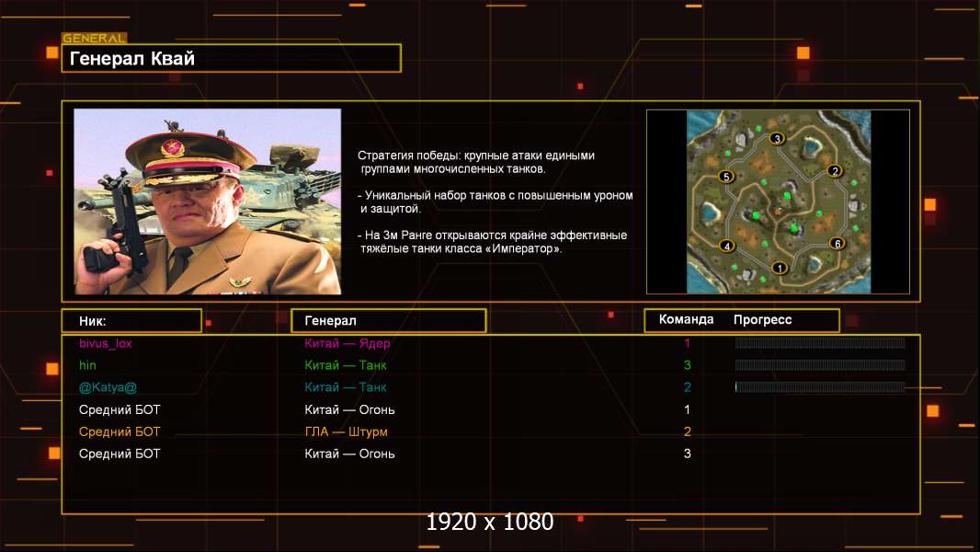Select start position 6 on map preview
This screenshot has height=552, width=980.
coord(838,243)
